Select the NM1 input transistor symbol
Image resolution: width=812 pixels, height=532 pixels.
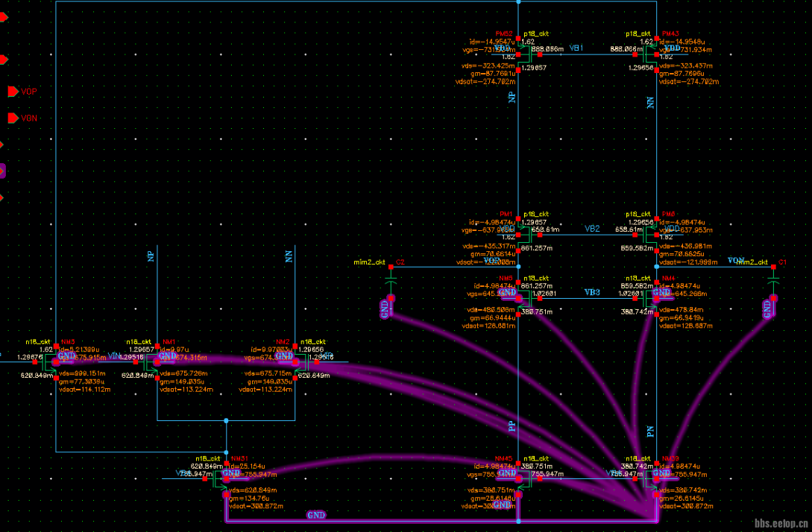point(153,363)
